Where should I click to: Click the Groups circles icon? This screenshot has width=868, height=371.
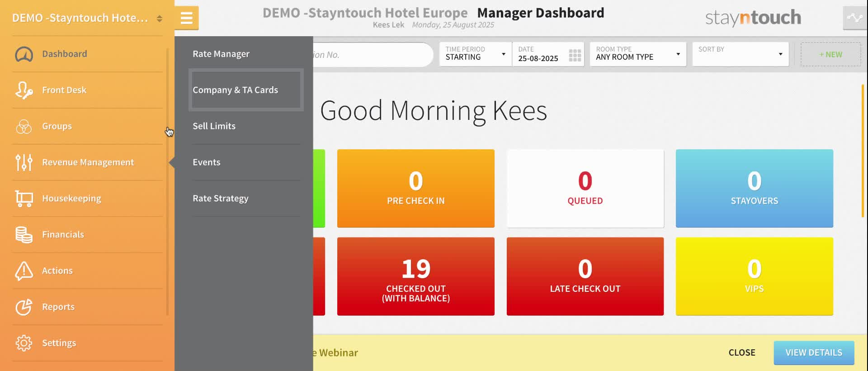click(x=24, y=126)
